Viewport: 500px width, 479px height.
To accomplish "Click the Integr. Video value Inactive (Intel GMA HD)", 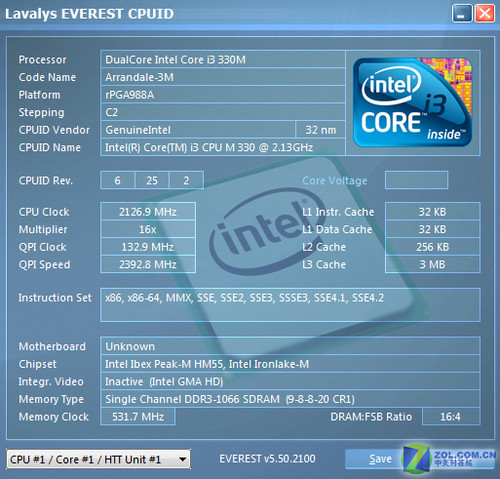I will (x=290, y=382).
